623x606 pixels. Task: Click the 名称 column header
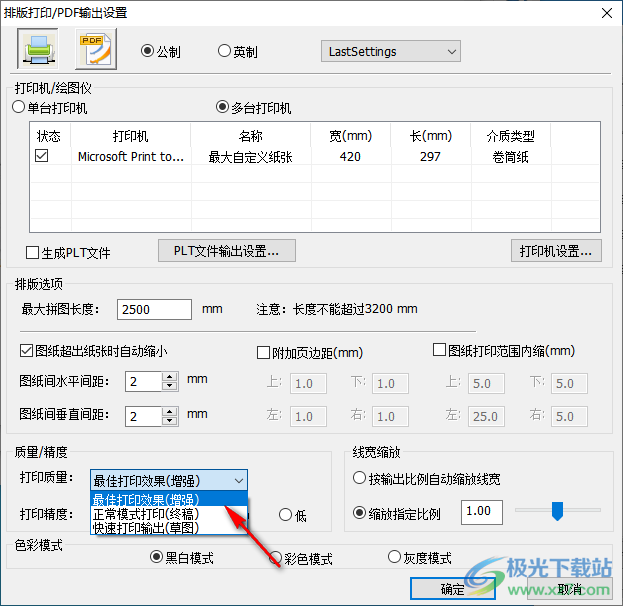coord(251,136)
